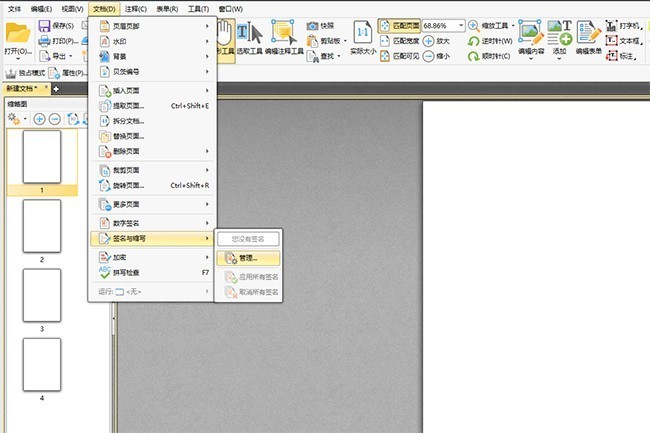Click the 编辑表单 edit form tool
The height and width of the screenshot is (433, 650).
(588, 38)
